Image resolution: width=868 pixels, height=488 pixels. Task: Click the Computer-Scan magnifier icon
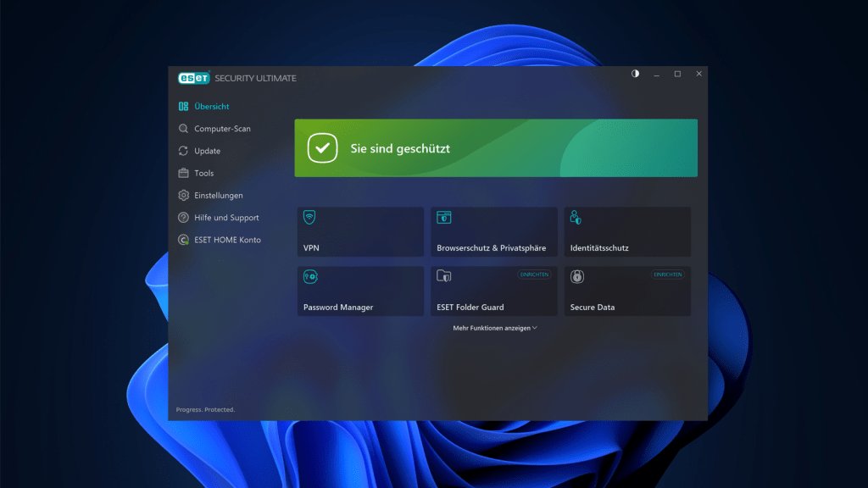[x=183, y=129]
